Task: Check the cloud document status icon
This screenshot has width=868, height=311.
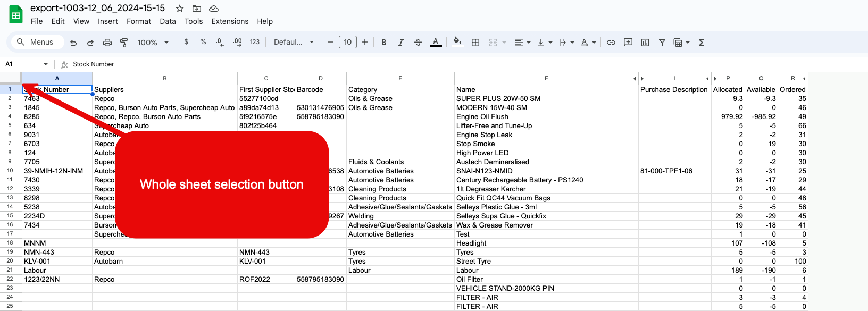Action: [x=214, y=9]
